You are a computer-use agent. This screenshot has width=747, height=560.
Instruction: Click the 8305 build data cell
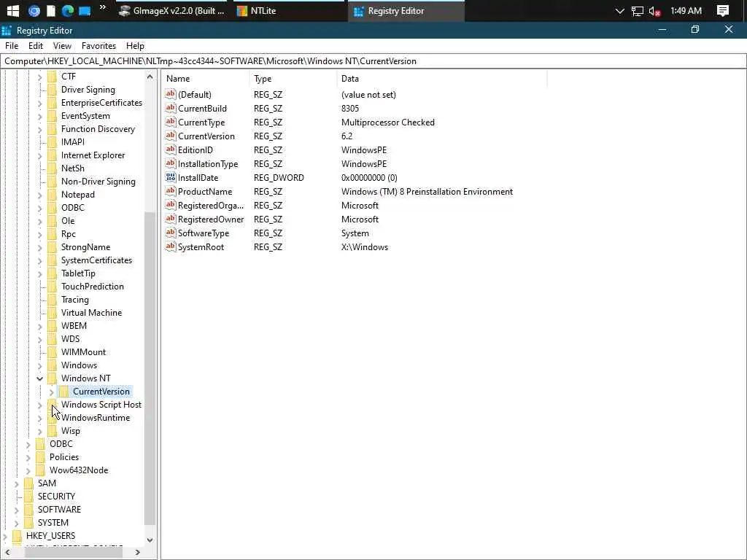[x=350, y=109]
